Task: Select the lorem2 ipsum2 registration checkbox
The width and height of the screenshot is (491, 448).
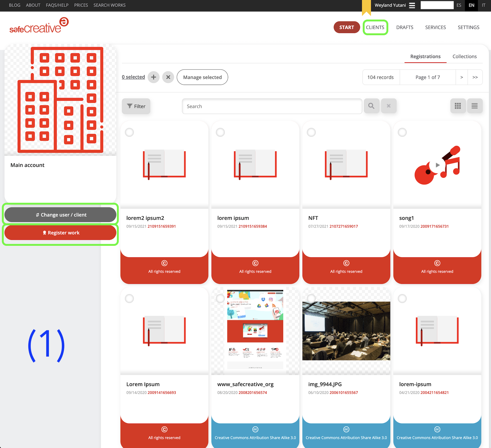Action: pos(129,132)
